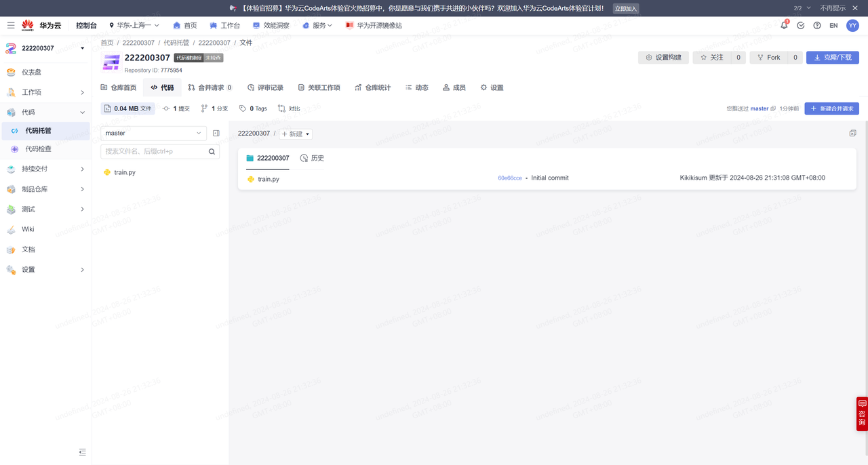Open the 服务 services dropdown
This screenshot has height=465, width=868.
pyautogui.click(x=317, y=25)
